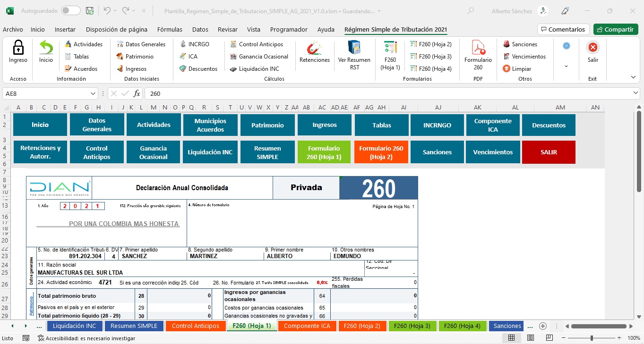The width and height of the screenshot is (644, 344).
Task: Expand the blue circle ribbon dropdown
Action: (x=566, y=67)
